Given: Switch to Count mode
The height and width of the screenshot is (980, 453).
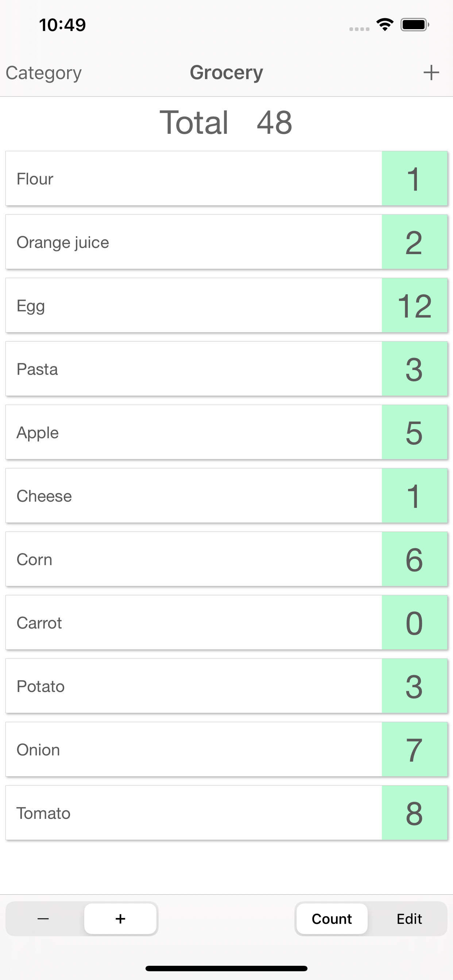Looking at the screenshot, I should [x=332, y=919].
